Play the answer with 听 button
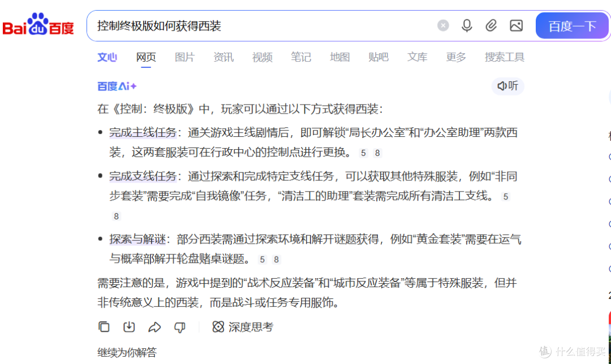Image resolution: width=611 pixels, height=364 pixels. (507, 86)
